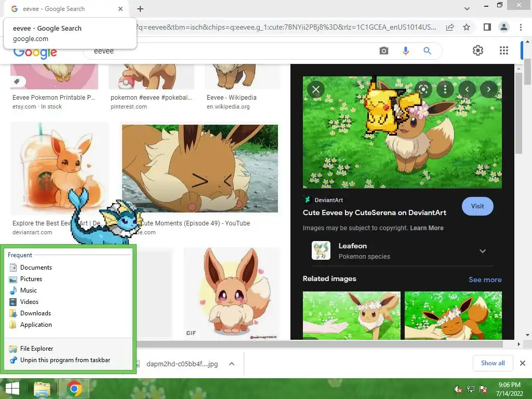Click the preview panel vertical scrollbar
Screen dimensions: 532x399
518,113
